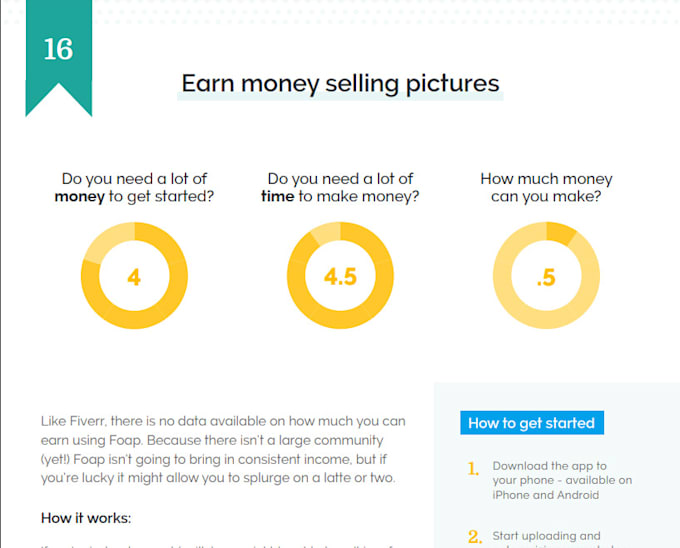Viewport: 680px width, 548px height.
Task: Click the Download the app step text
Action: tap(562, 480)
